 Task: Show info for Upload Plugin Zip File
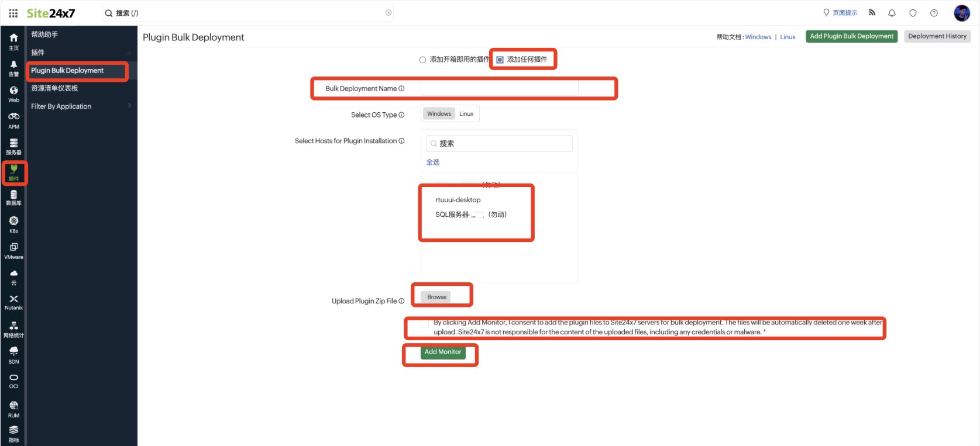point(401,301)
